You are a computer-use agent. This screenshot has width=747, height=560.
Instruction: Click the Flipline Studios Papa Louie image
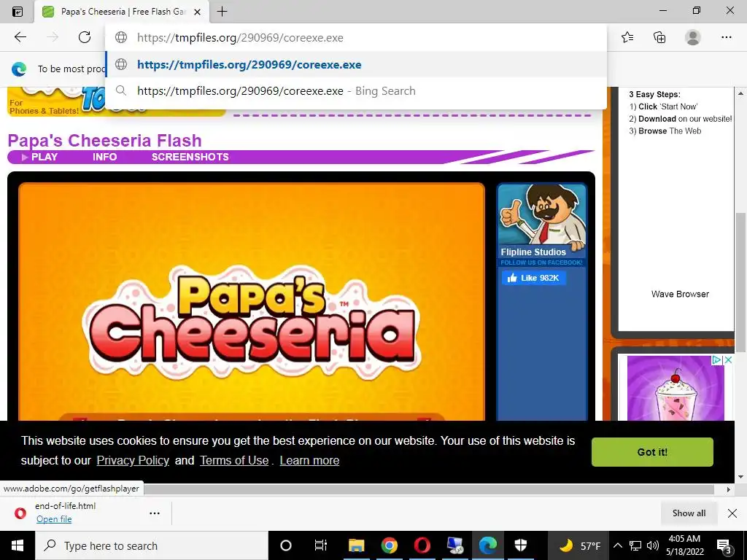pos(542,216)
